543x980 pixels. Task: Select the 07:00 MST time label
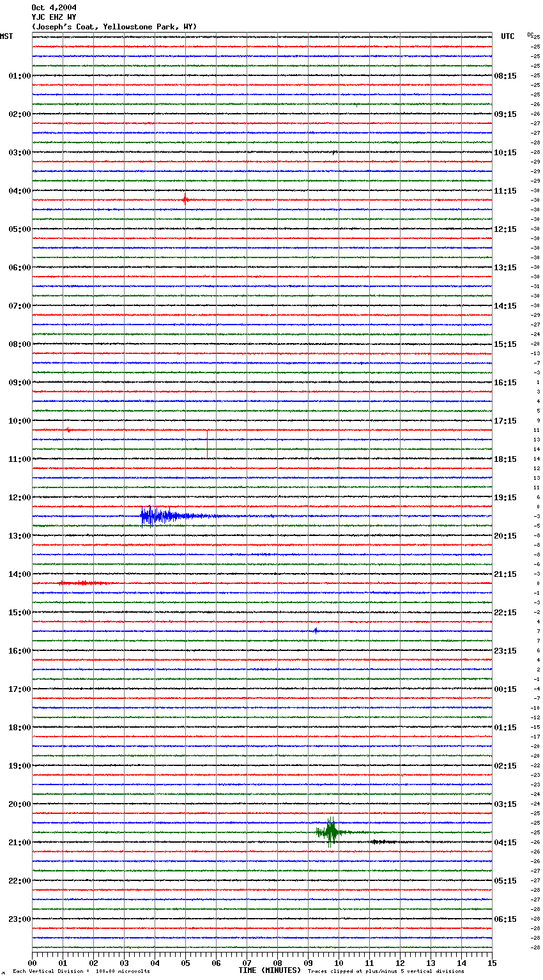[x=20, y=306]
